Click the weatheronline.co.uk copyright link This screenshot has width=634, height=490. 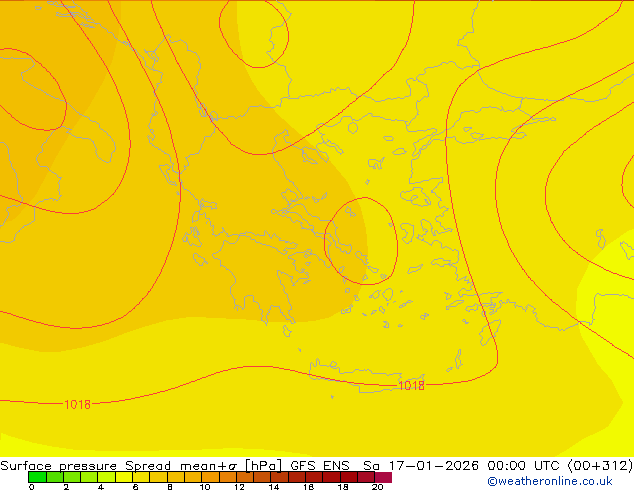point(550,481)
